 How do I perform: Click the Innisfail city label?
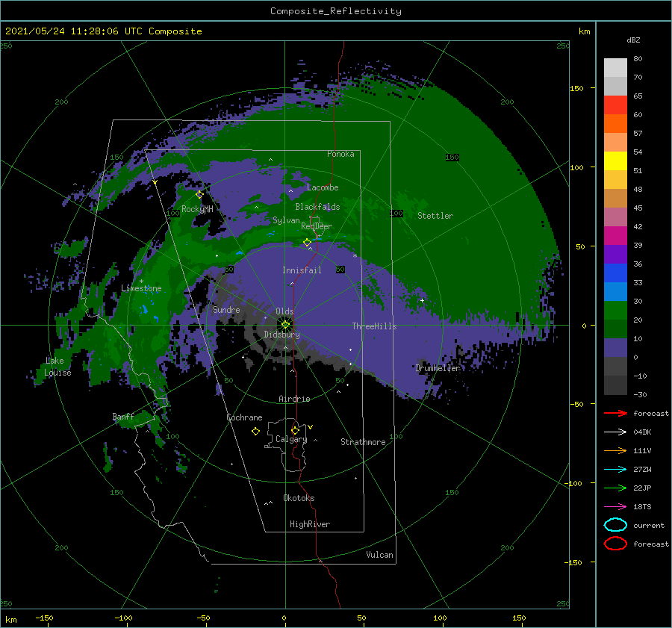click(302, 270)
